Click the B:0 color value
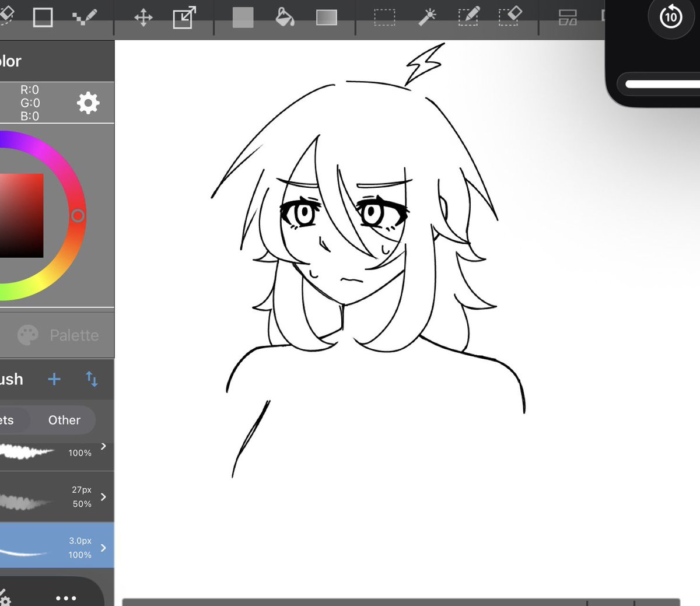Screen dimensions: 700x606 [30, 116]
